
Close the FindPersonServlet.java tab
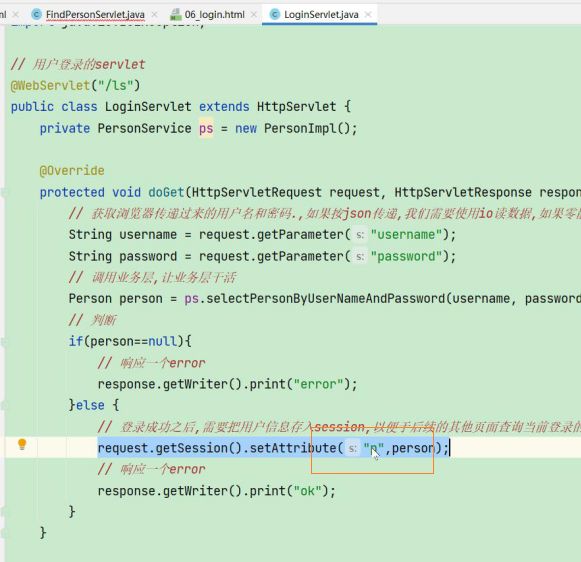pyautogui.click(x=155, y=14)
